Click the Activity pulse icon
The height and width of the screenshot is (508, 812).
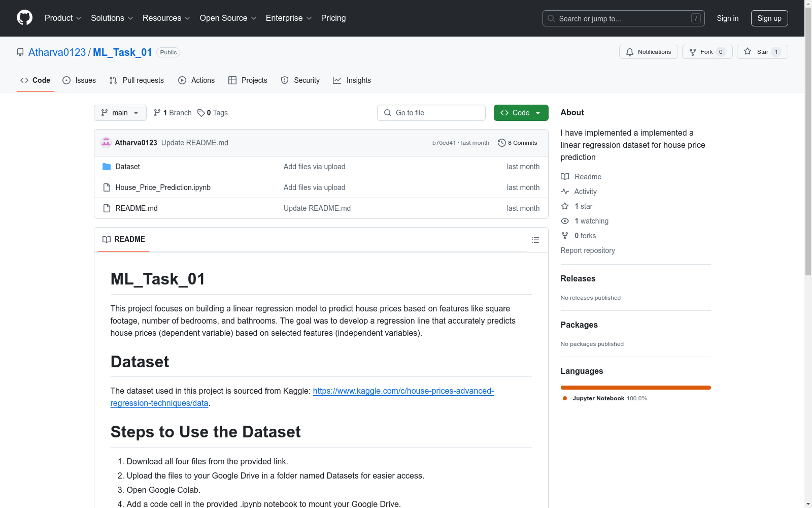[x=565, y=192]
